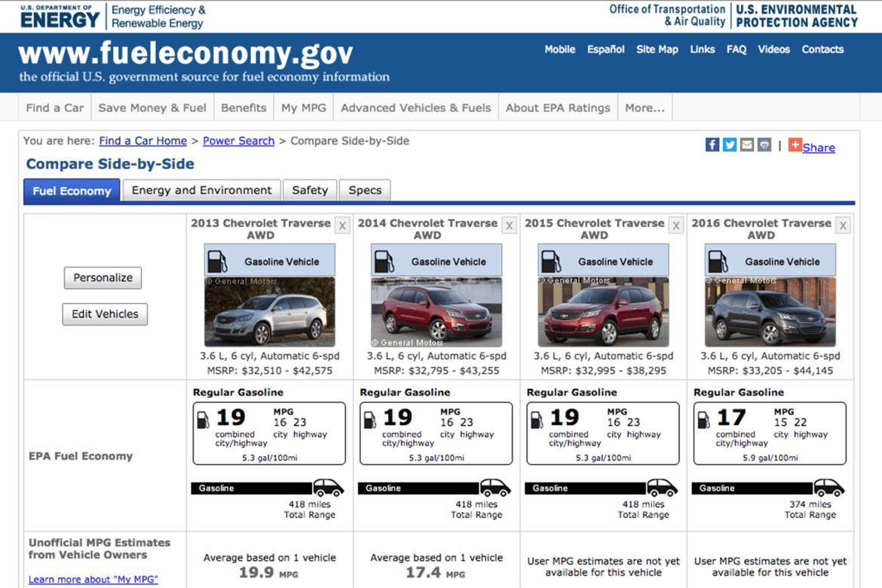
Task: Switch to the Safety tab
Action: 309,190
